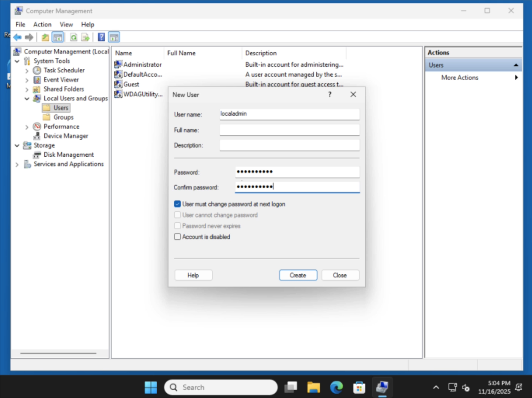Screen dimensions: 532x398
Task: Click the Back arrow toolbar icon
Action: tap(17, 38)
